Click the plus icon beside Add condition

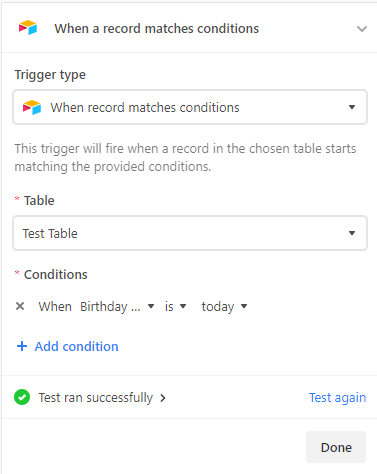coord(22,346)
